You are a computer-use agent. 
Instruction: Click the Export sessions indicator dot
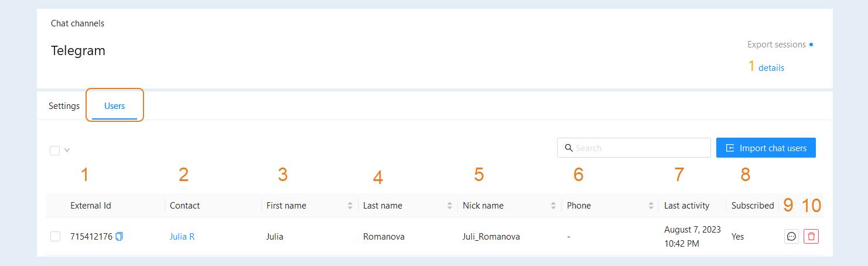pos(811,45)
